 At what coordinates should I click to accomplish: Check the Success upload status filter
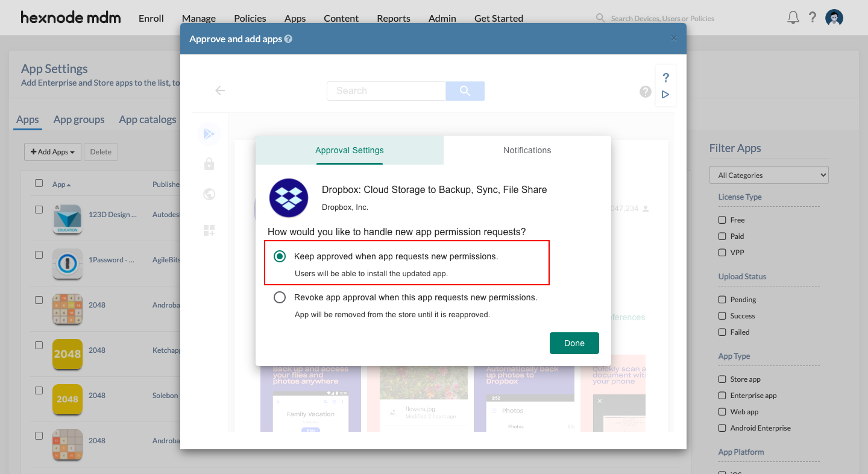pos(722,316)
